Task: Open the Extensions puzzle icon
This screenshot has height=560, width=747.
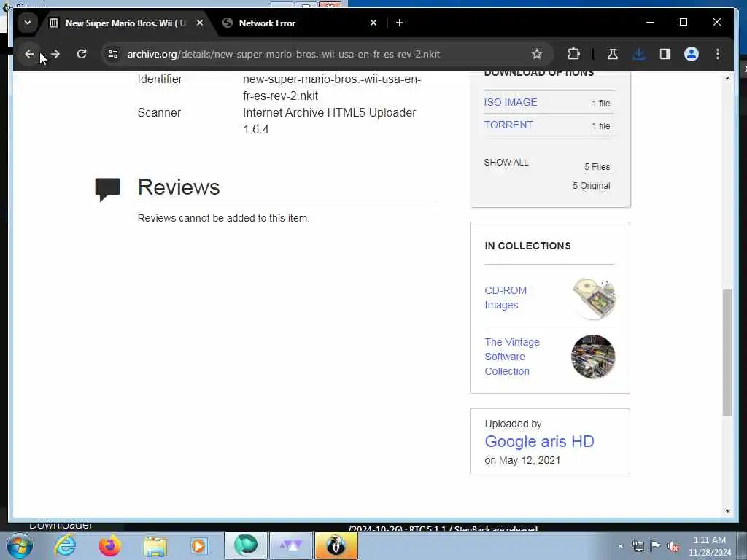Action: (x=573, y=54)
